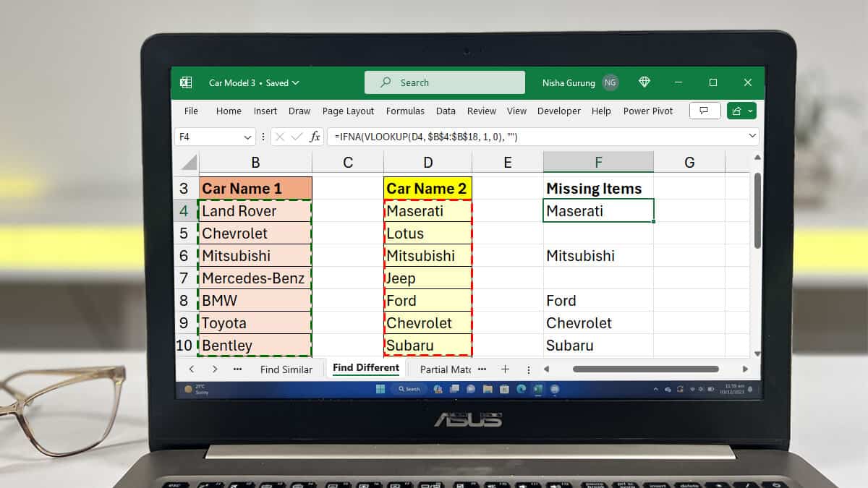The height and width of the screenshot is (488, 868).
Task: Click the Search box in Excel's title bar
Action: tap(444, 82)
